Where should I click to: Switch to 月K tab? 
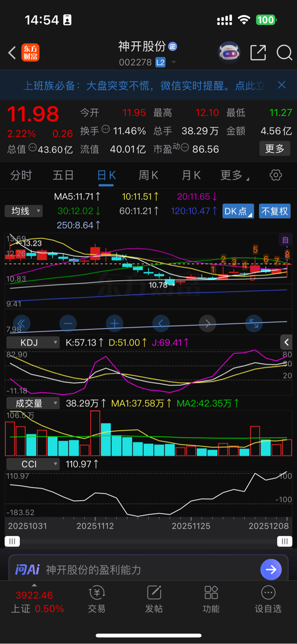(x=191, y=175)
